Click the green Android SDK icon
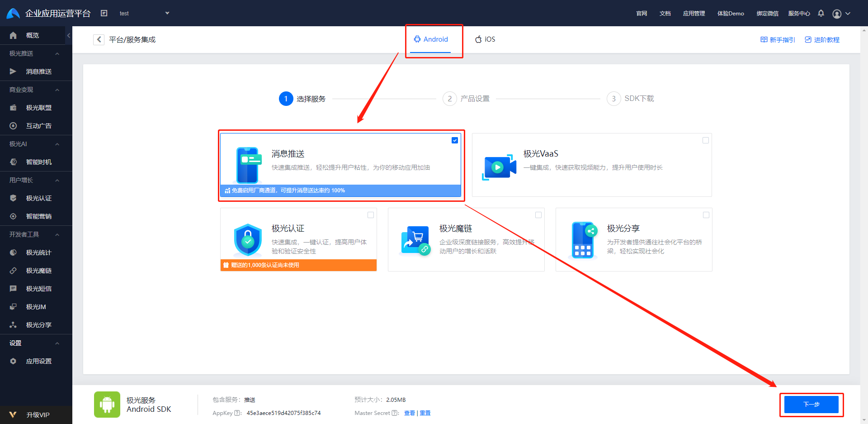 point(107,405)
